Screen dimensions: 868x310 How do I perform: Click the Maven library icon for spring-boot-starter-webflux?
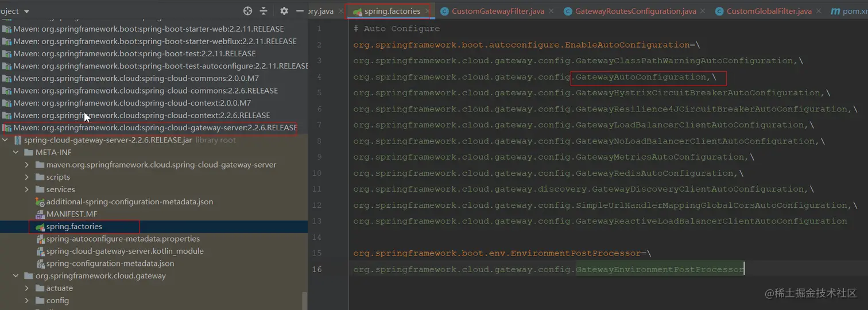click(6, 41)
